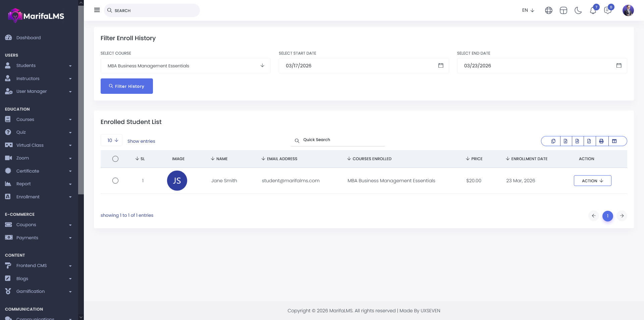Go to pagination page 1

click(x=607, y=216)
